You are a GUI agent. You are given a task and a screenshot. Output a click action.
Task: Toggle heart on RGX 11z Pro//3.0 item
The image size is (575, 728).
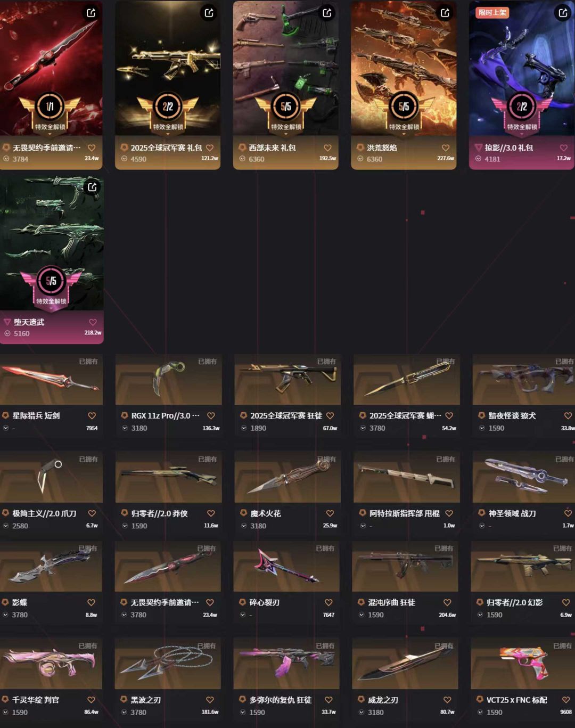tap(211, 416)
